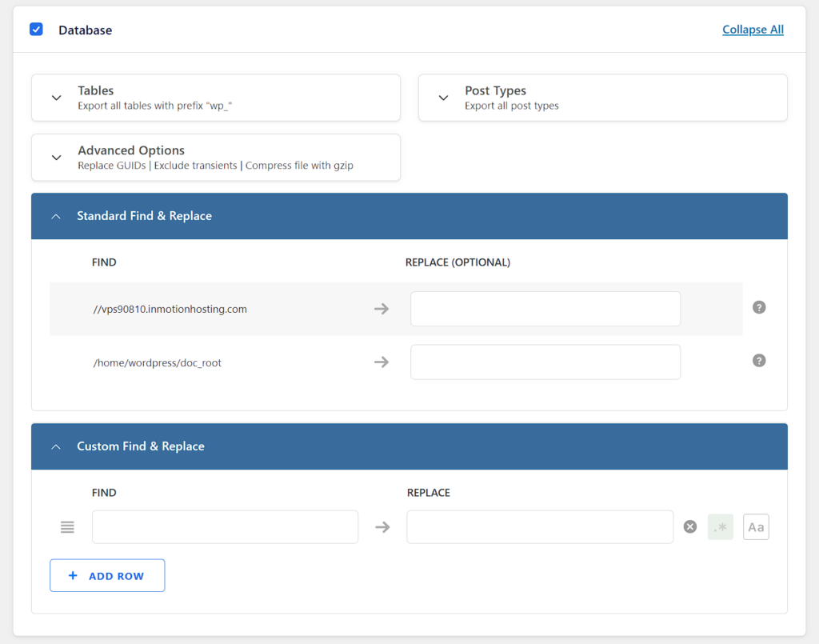Click the Collapse All link

click(x=753, y=30)
